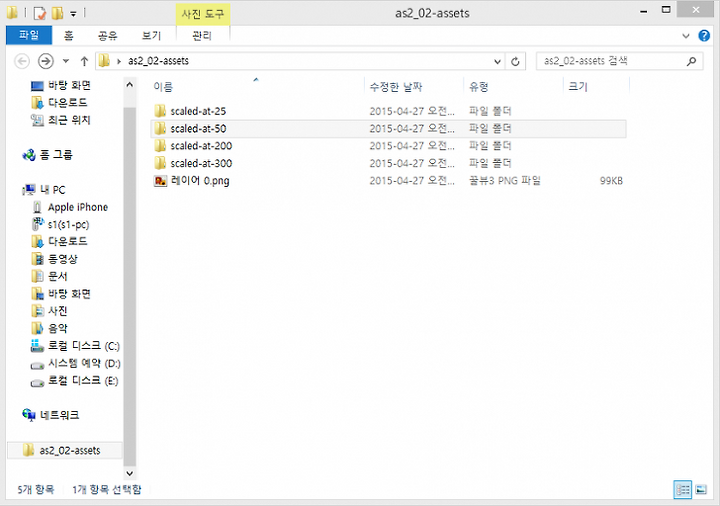Open 바탕 화면 in favorites list
The image size is (720, 506).
coord(69,85)
